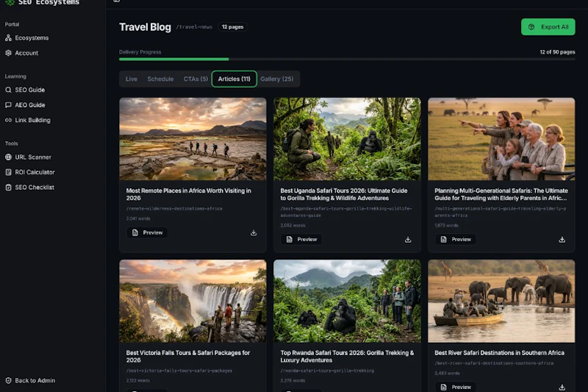588x392 pixels.
Task: Select the Articles (11) tab
Action: coord(234,79)
